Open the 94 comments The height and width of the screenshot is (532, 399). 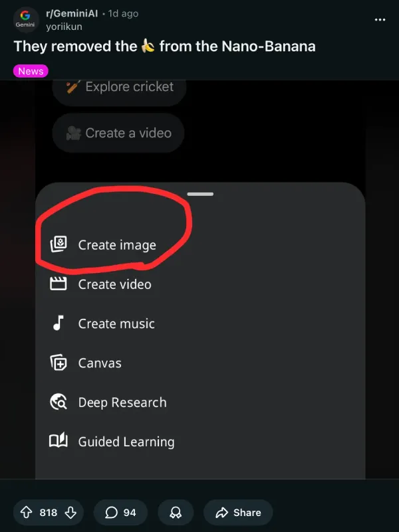(120, 512)
